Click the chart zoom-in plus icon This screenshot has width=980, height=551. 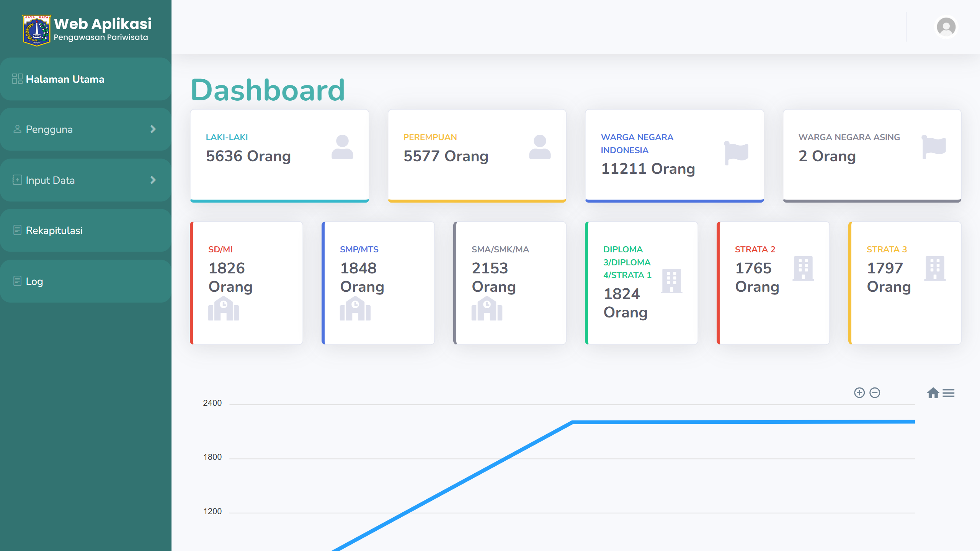(x=859, y=393)
